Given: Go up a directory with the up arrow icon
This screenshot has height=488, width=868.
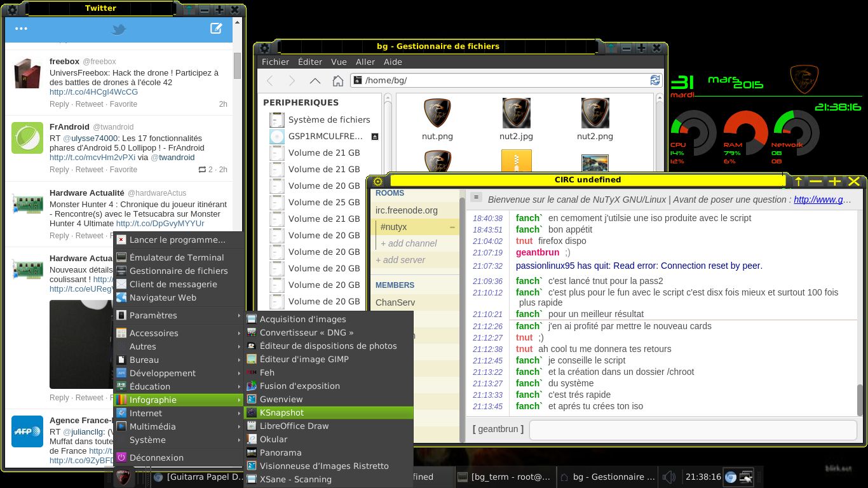Looking at the screenshot, I should point(315,80).
